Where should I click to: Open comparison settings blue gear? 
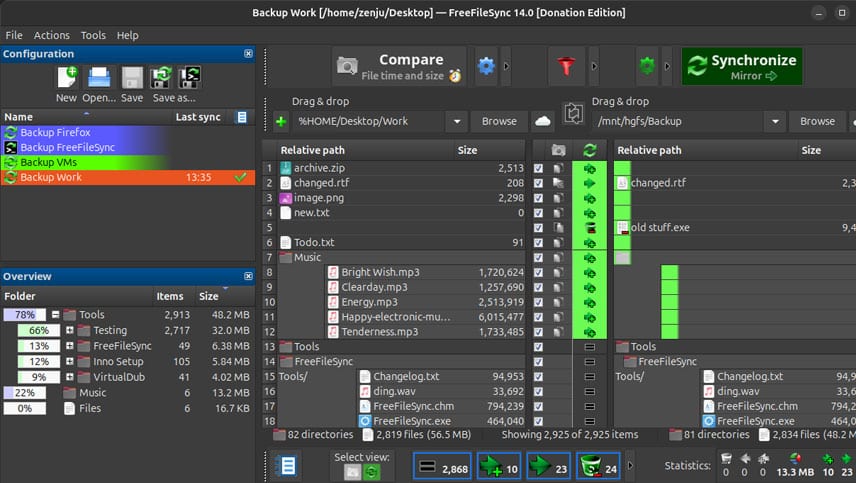pos(486,66)
